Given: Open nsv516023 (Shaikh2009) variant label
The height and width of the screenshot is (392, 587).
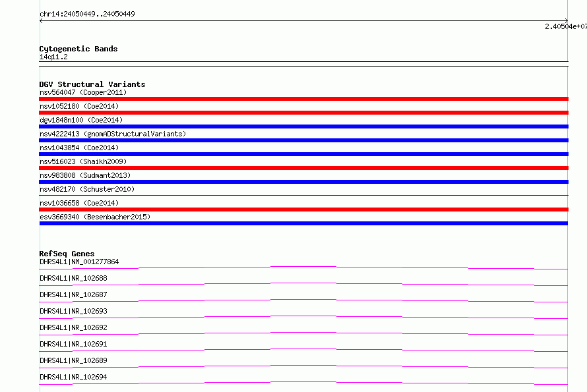Looking at the screenshot, I should (x=83, y=161).
